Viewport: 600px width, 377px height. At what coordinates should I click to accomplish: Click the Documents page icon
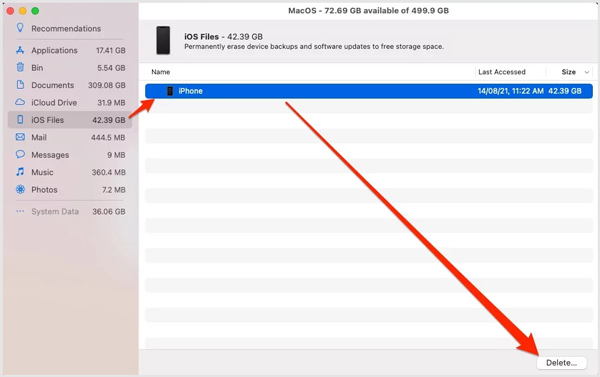[x=20, y=85]
